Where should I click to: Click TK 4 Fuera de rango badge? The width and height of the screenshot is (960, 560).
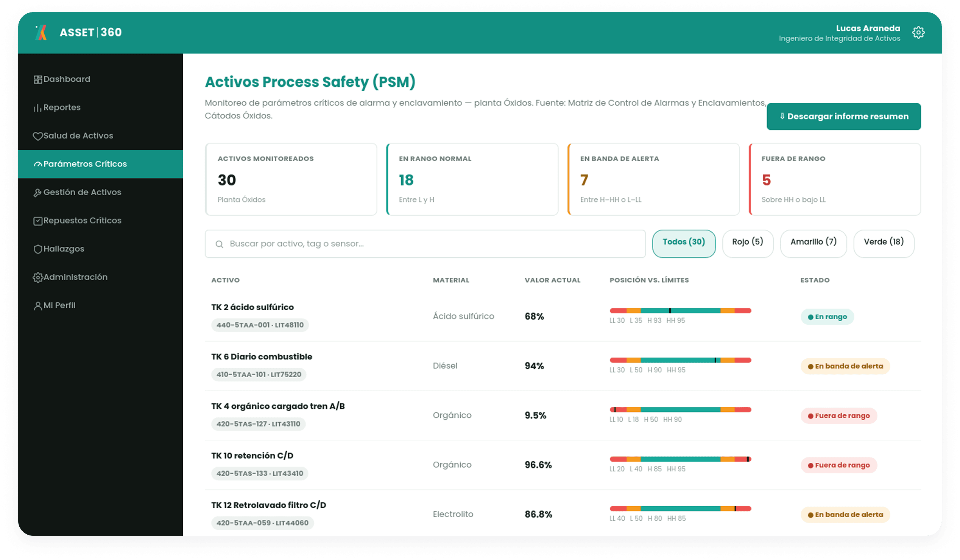click(838, 416)
